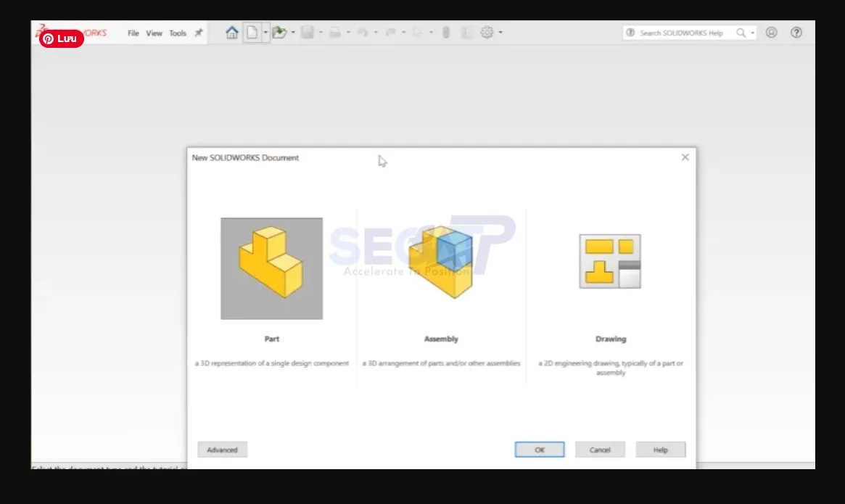This screenshot has height=504, width=845.
Task: Click the search magnifier icon
Action: (741, 33)
